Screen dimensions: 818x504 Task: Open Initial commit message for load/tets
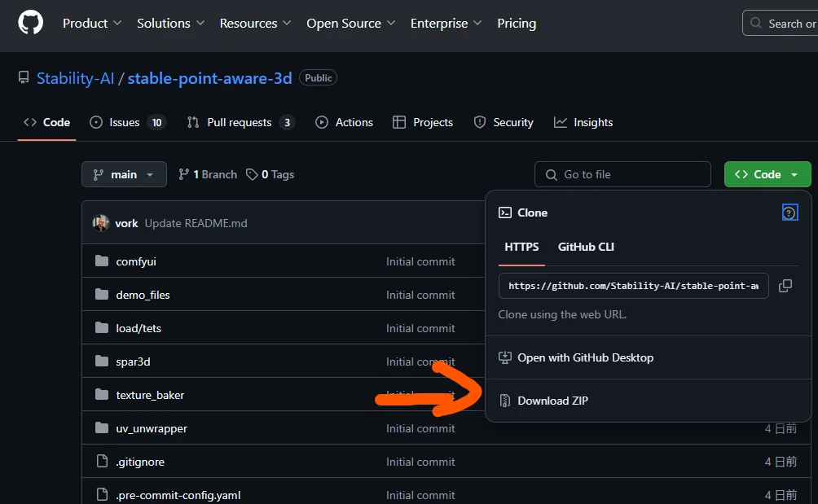[x=420, y=328]
